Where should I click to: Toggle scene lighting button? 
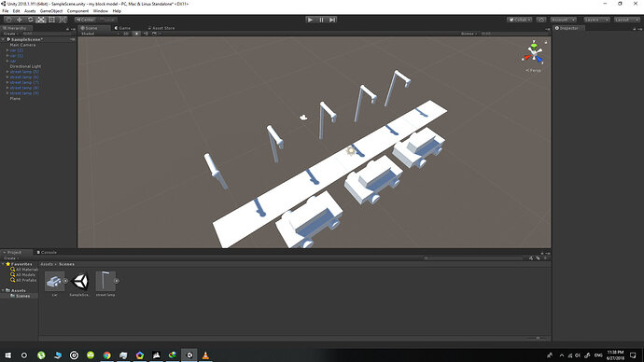(x=136, y=34)
